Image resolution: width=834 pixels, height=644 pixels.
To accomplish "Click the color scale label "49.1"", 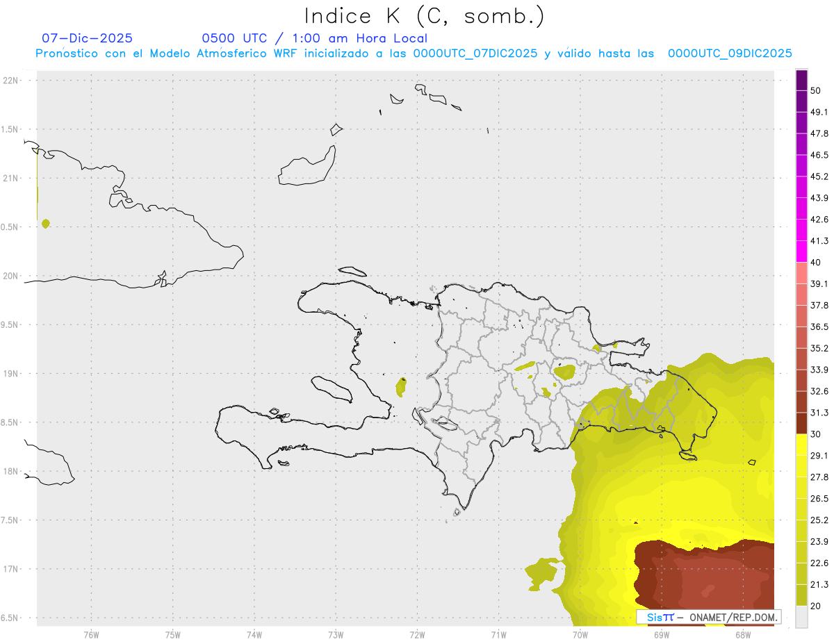I will (x=819, y=112).
